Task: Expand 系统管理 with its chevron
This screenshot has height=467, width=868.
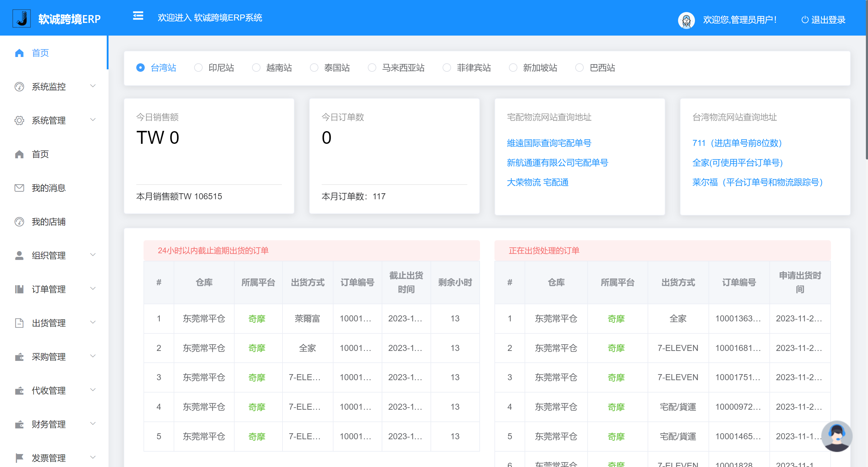Action: tap(93, 120)
